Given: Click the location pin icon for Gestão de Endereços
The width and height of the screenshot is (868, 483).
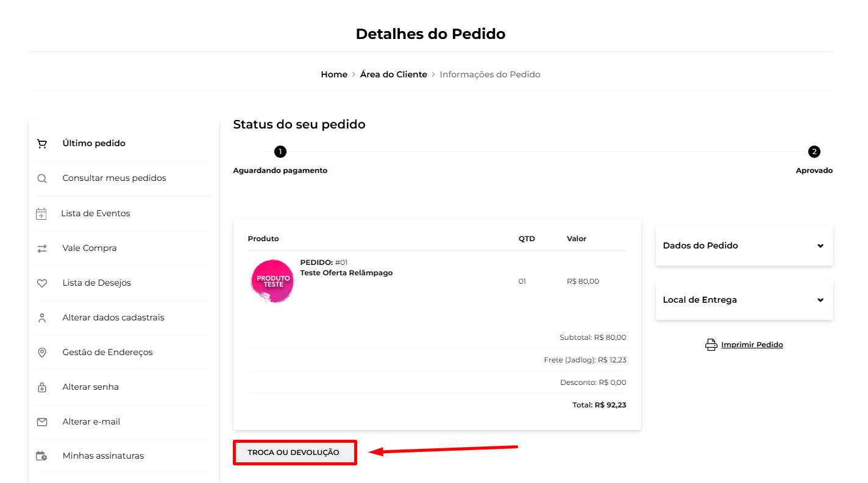Looking at the screenshot, I should pos(42,353).
